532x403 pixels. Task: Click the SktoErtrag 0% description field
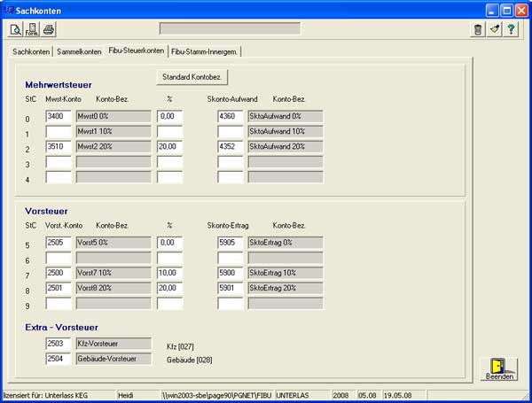(x=286, y=243)
